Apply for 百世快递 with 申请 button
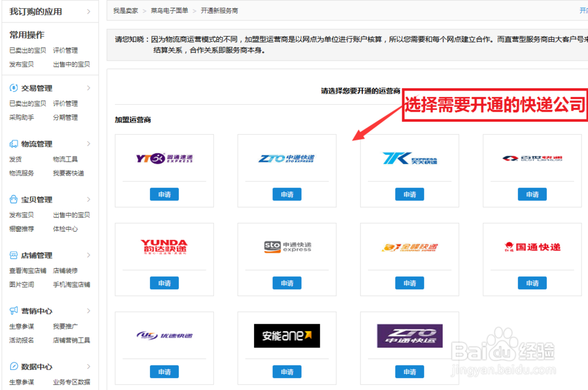This screenshot has height=390, width=588. (532, 194)
